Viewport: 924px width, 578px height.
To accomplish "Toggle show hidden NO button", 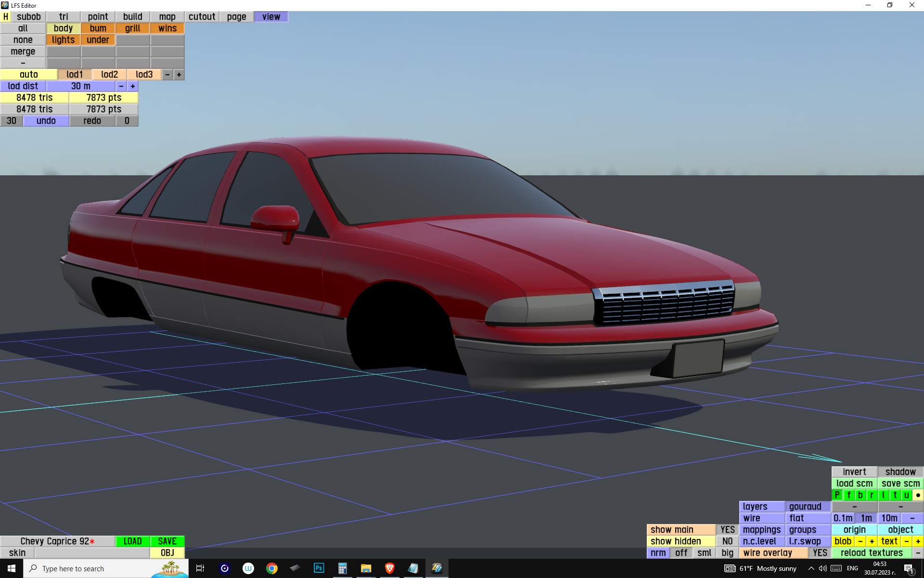I will [x=727, y=541].
